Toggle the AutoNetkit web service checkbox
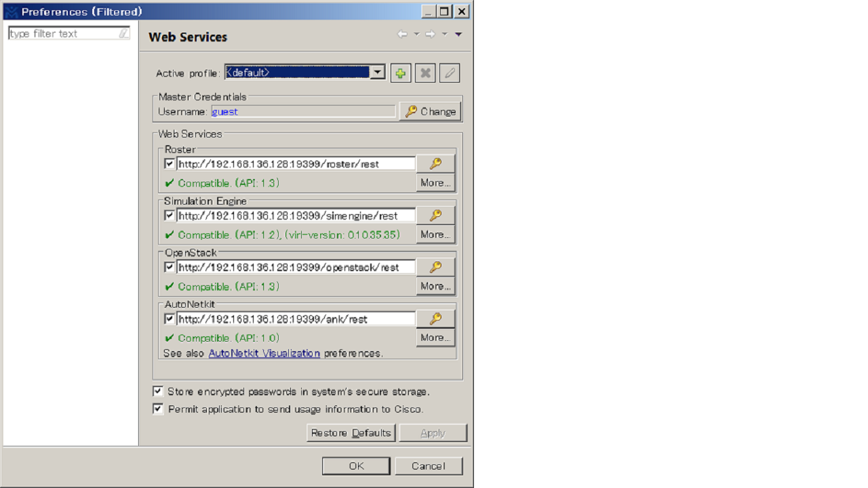 (170, 318)
